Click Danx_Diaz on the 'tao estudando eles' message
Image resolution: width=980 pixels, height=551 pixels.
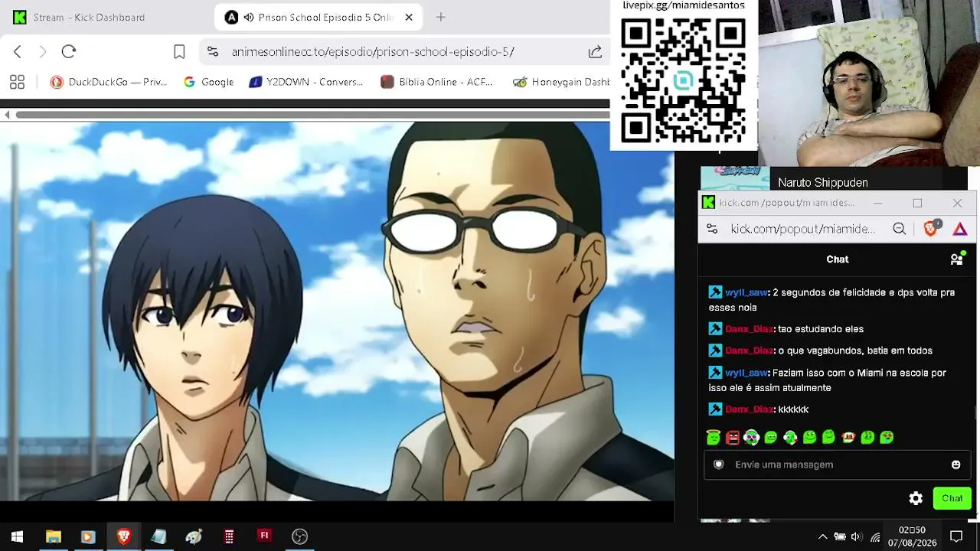click(x=749, y=329)
